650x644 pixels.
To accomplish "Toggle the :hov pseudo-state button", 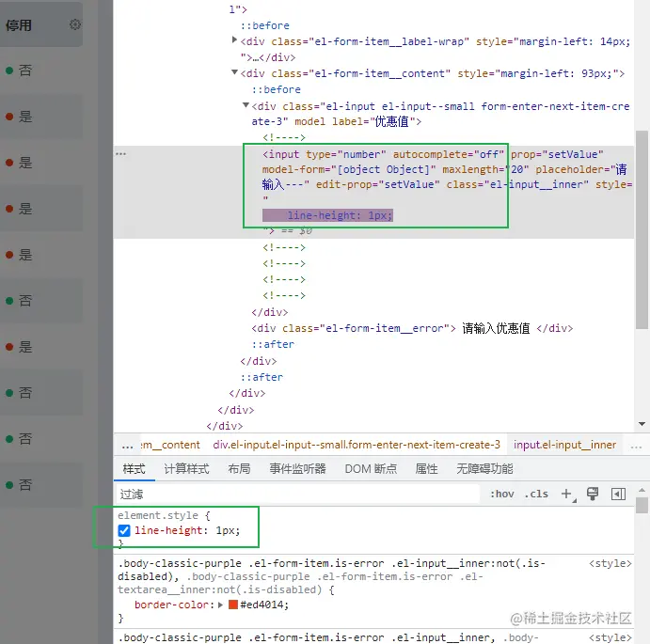I will [502, 494].
